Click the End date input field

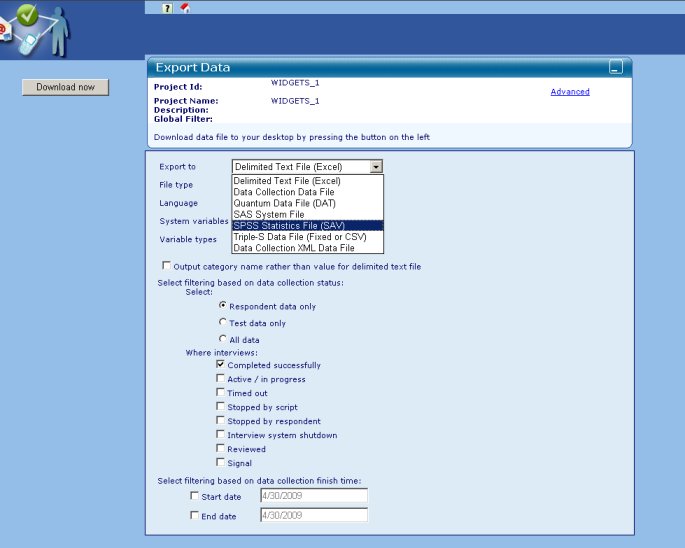pyautogui.click(x=314, y=515)
